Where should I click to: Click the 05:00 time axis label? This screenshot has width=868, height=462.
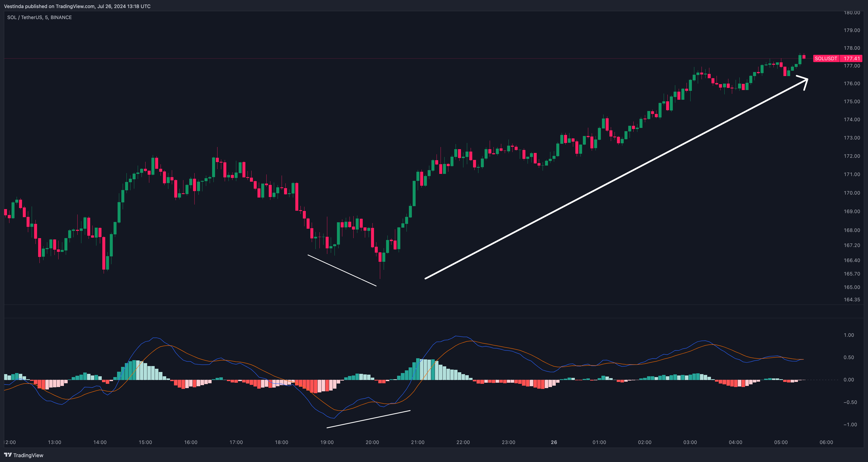[781, 442]
